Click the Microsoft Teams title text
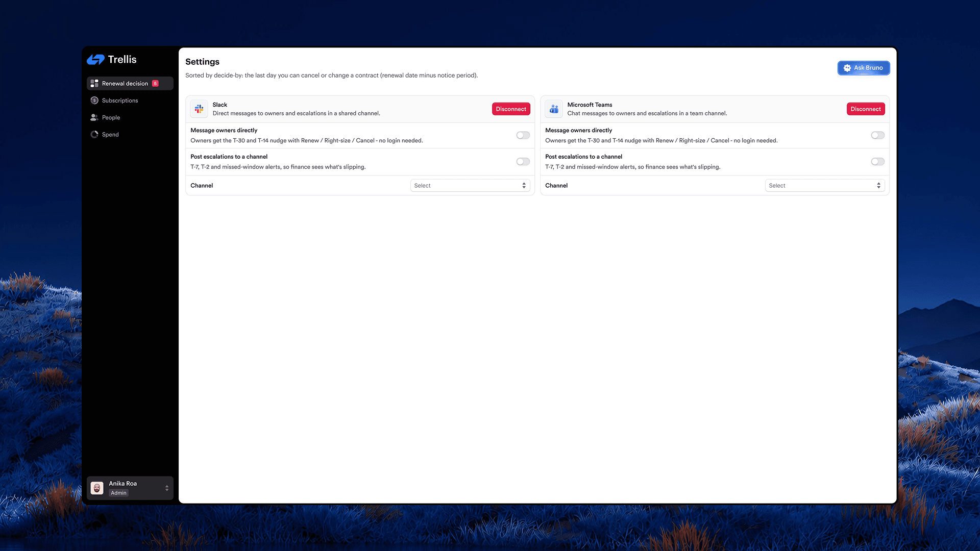980x551 pixels. click(590, 105)
